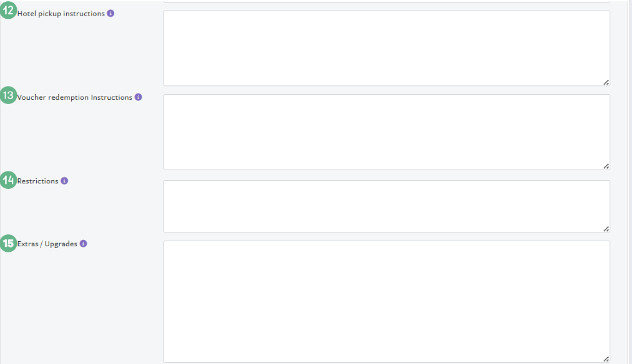This screenshot has height=364, width=632.
Task: Select the green number 14 badge
Action: click(x=9, y=180)
